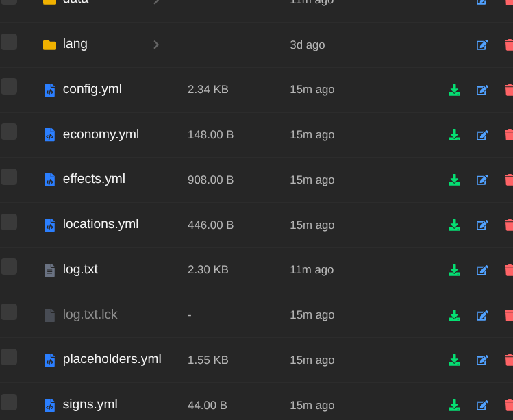Click edit icon for economy.yml
The width and height of the screenshot is (513, 420).
tap(482, 135)
